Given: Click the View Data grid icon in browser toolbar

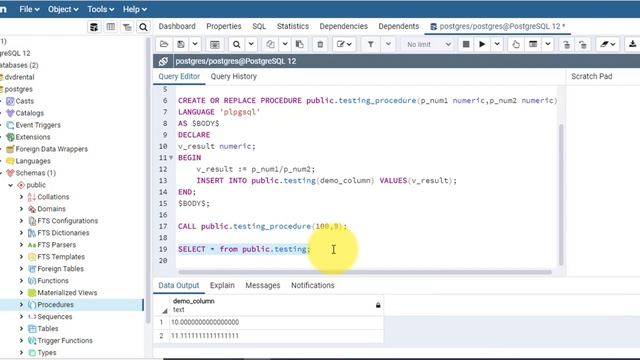Looking at the screenshot, I should (111, 27).
